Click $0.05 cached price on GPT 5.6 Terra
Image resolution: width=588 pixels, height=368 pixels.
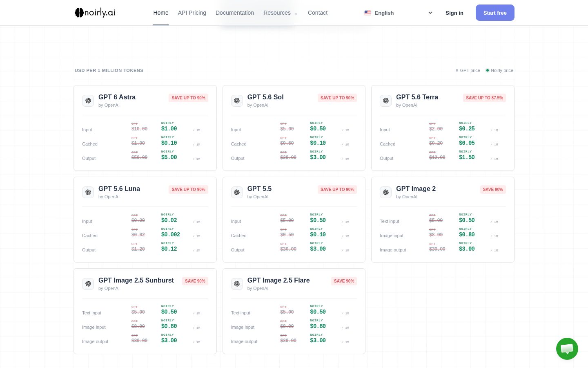pyautogui.click(x=467, y=143)
